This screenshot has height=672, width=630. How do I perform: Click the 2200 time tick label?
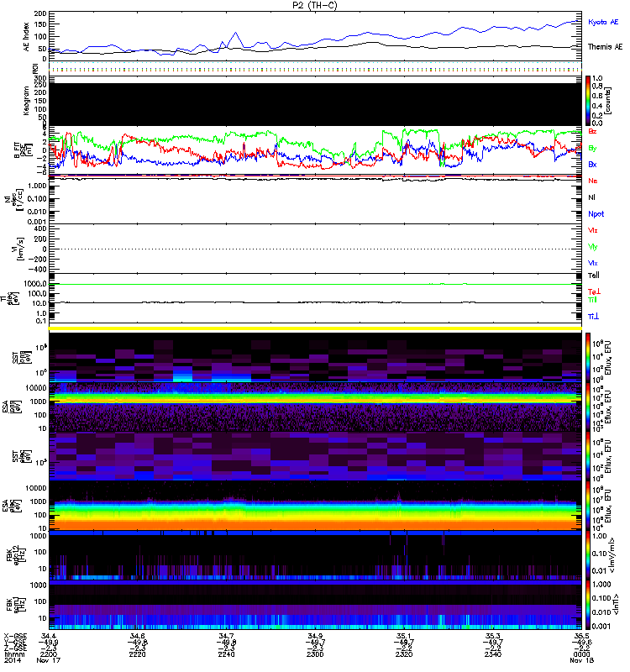click(49, 654)
